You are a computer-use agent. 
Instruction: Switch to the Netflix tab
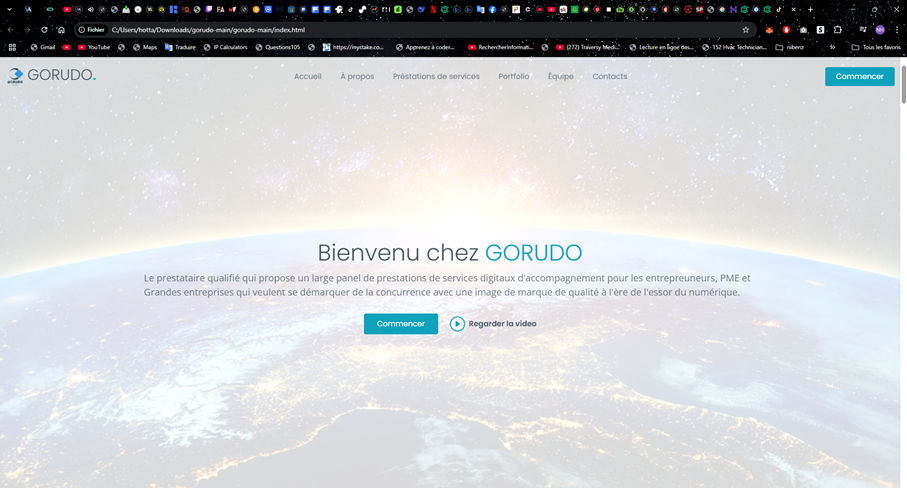click(433, 9)
